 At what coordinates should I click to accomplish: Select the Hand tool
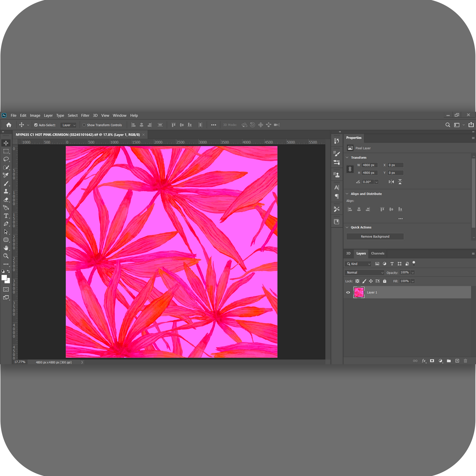[6, 248]
